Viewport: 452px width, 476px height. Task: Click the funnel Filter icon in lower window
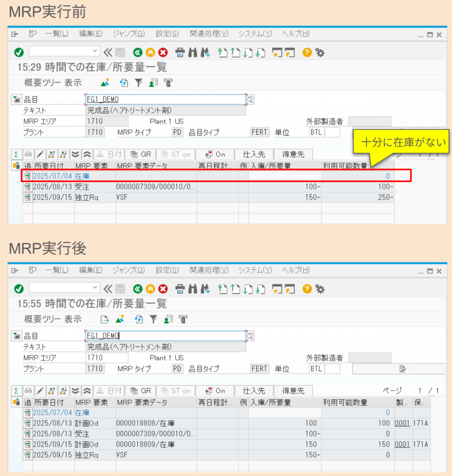(x=153, y=319)
